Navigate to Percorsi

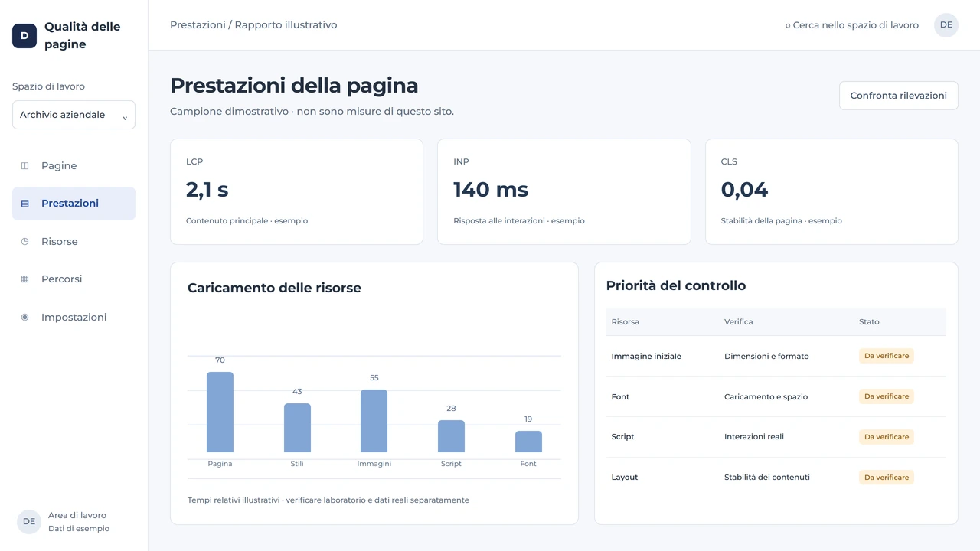pos(73,279)
